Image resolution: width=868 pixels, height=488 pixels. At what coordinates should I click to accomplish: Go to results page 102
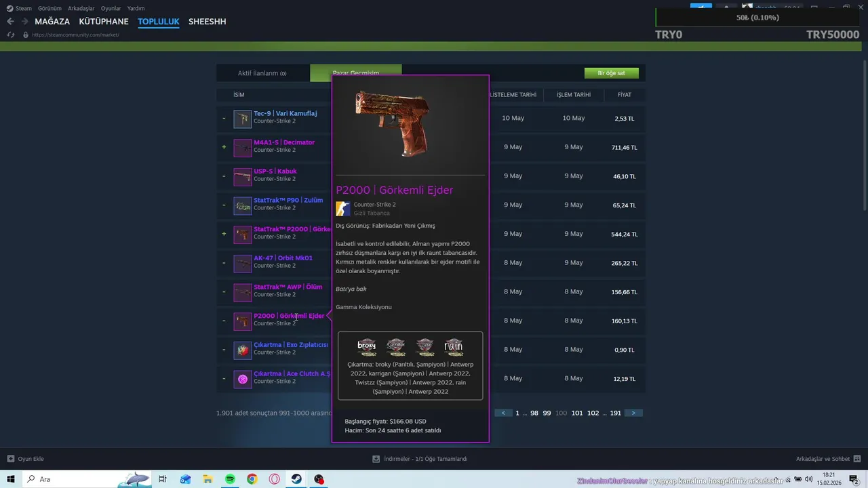pyautogui.click(x=593, y=413)
